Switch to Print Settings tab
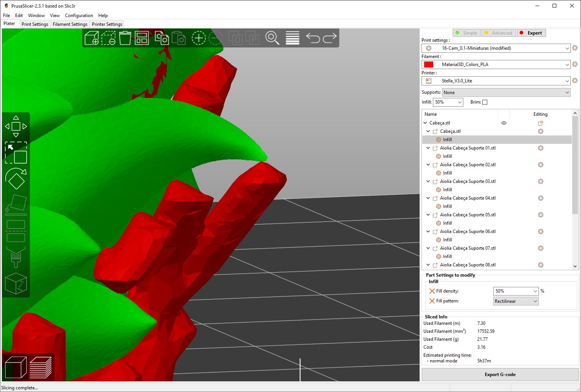This screenshot has width=581, height=392. tap(35, 24)
